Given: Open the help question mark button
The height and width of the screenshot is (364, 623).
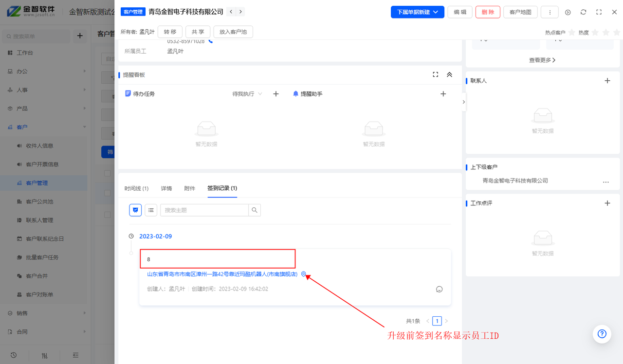Looking at the screenshot, I should (602, 334).
